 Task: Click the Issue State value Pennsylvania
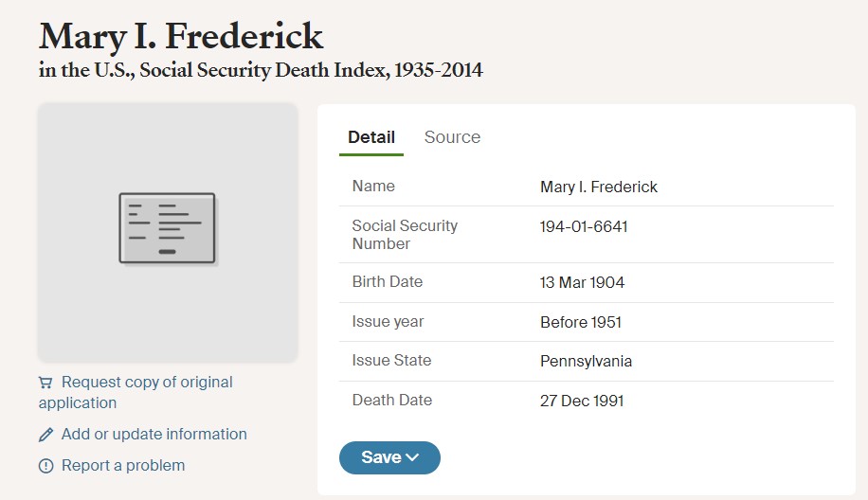(587, 361)
